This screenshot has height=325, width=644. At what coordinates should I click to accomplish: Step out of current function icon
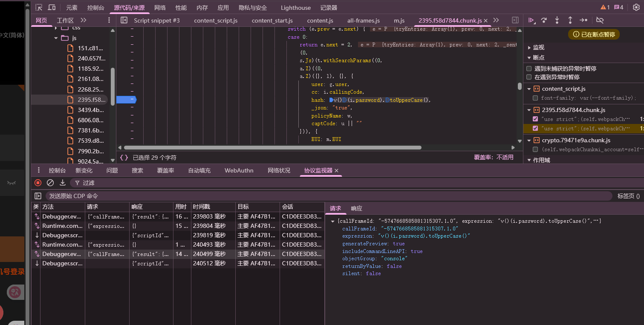[570, 20]
